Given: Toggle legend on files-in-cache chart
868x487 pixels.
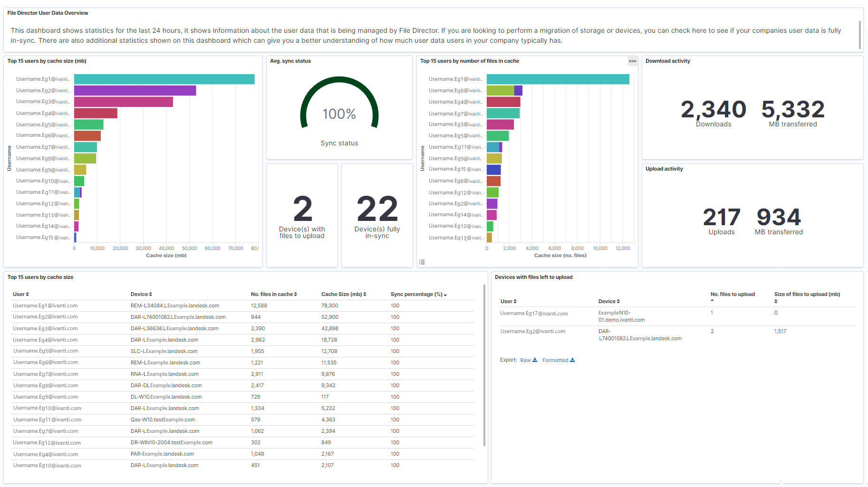Looking at the screenshot, I should coord(422,262).
